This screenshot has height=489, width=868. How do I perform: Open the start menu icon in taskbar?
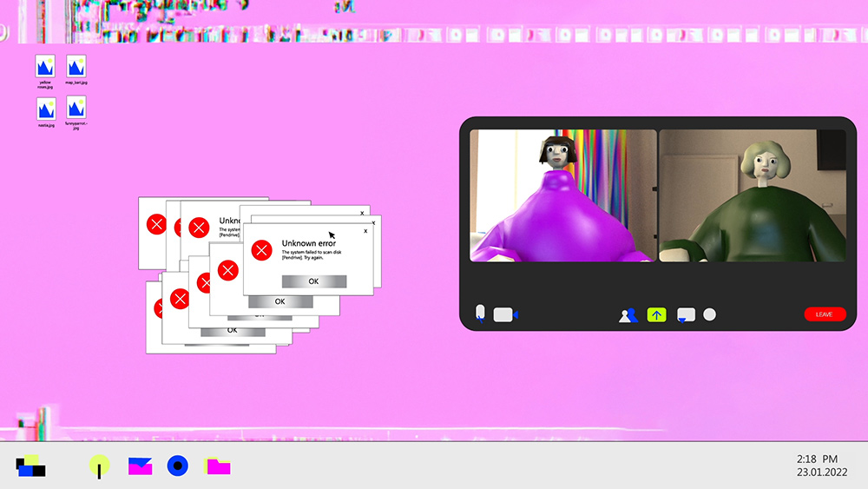coord(31,466)
